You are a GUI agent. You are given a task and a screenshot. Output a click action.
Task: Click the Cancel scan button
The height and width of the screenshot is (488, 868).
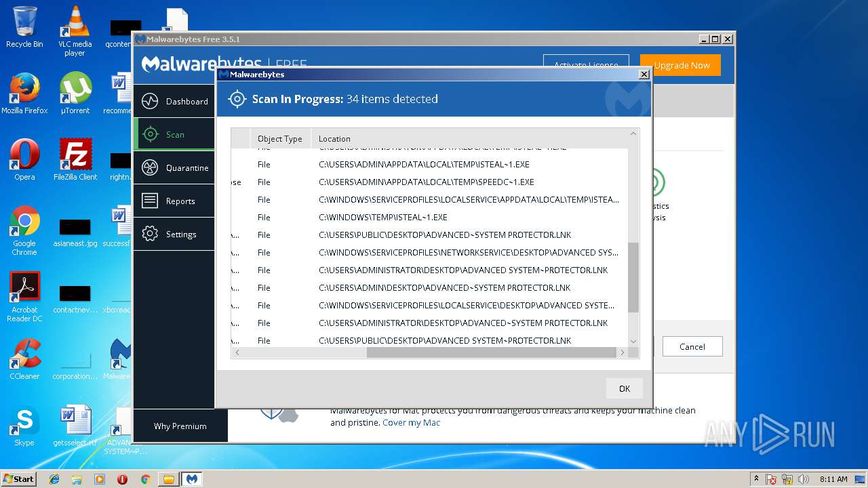692,346
